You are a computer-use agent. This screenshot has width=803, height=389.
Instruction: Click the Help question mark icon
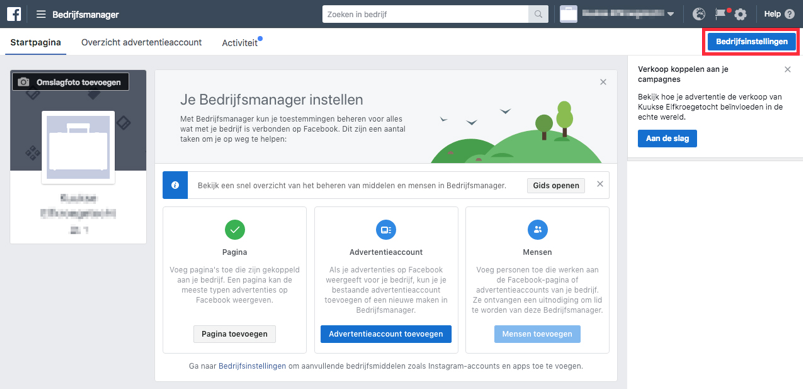coord(790,14)
